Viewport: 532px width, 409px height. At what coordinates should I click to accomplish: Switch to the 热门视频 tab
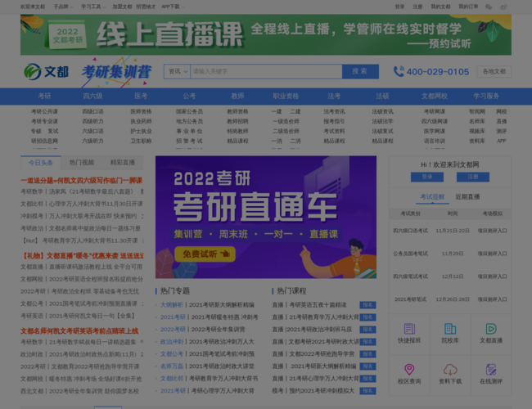pyautogui.click(x=81, y=162)
